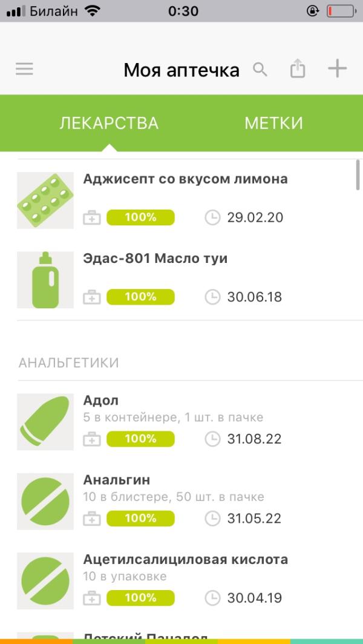This screenshot has height=644, width=363.
Task: Tap the search magnifier icon
Action: [x=260, y=69]
